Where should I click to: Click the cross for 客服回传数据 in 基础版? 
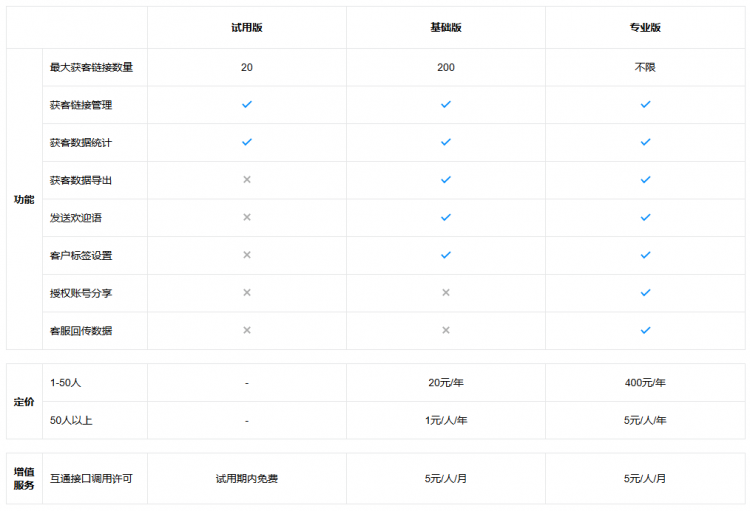click(446, 330)
